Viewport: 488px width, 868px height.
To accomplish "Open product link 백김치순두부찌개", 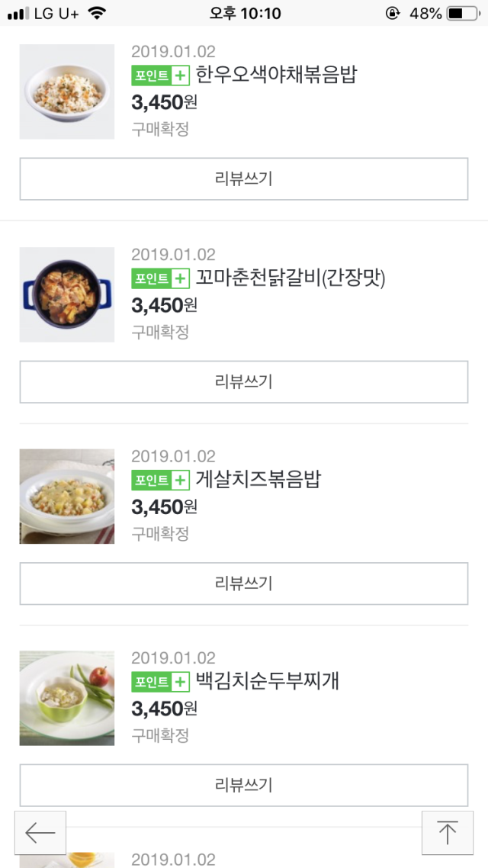I will click(267, 682).
